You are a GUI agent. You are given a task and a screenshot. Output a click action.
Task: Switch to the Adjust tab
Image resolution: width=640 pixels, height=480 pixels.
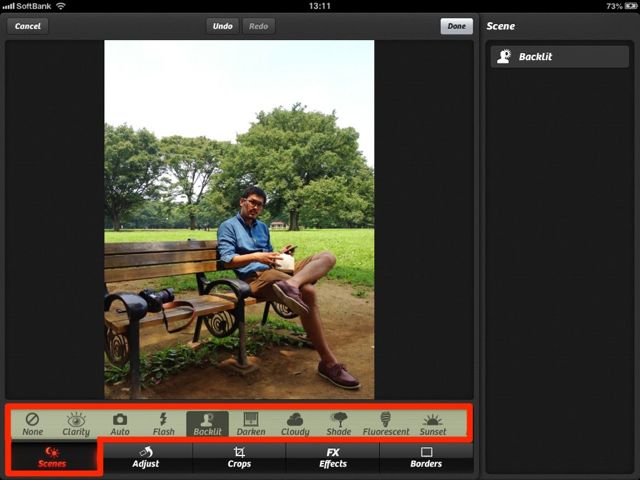146,458
